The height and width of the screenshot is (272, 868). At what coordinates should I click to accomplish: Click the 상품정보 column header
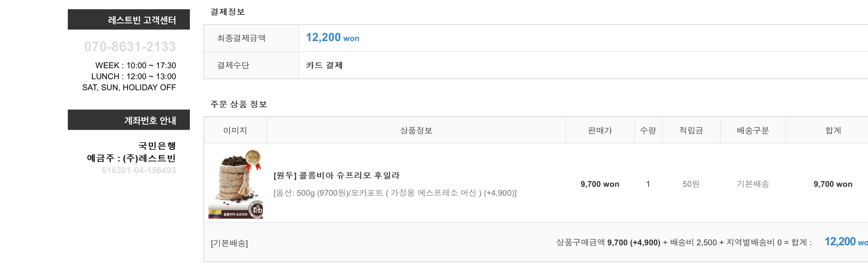[x=416, y=130]
